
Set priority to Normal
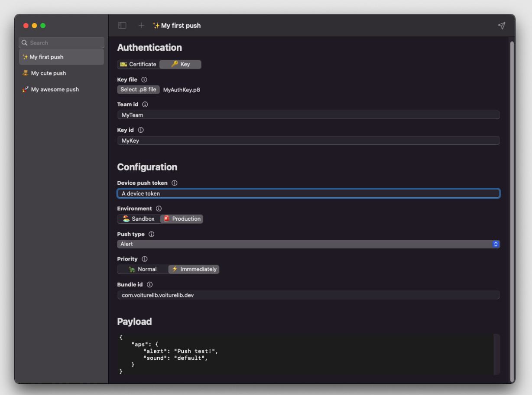[143, 269]
